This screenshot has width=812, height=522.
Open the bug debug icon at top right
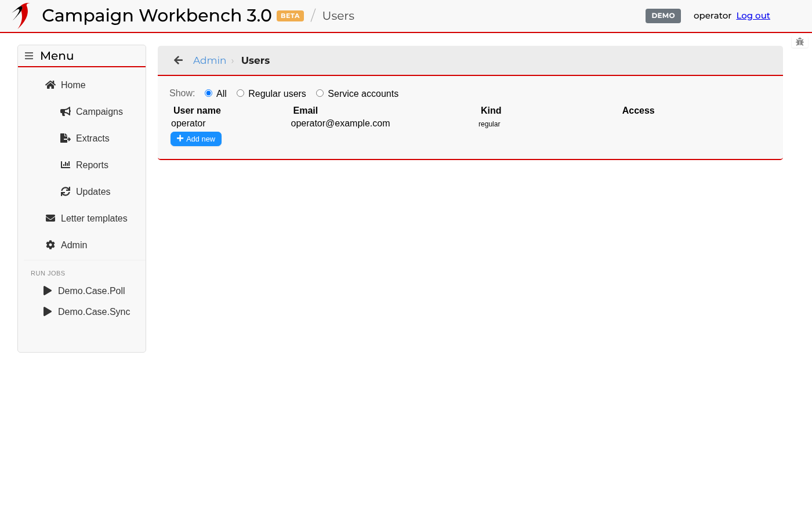[x=800, y=42]
